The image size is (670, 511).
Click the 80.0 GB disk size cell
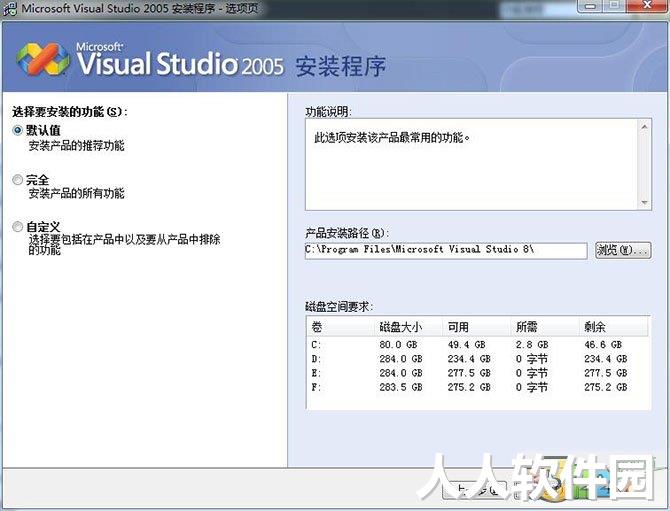398,345
